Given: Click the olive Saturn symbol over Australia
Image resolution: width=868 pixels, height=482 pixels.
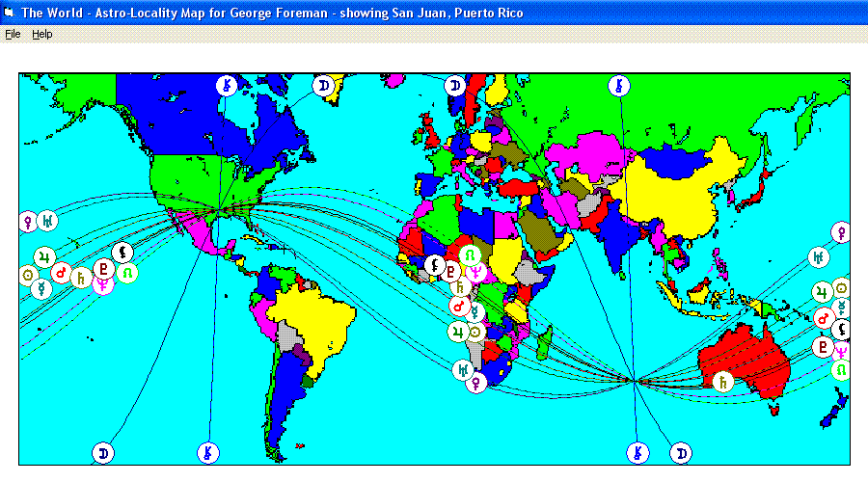Looking at the screenshot, I should coord(722,382).
